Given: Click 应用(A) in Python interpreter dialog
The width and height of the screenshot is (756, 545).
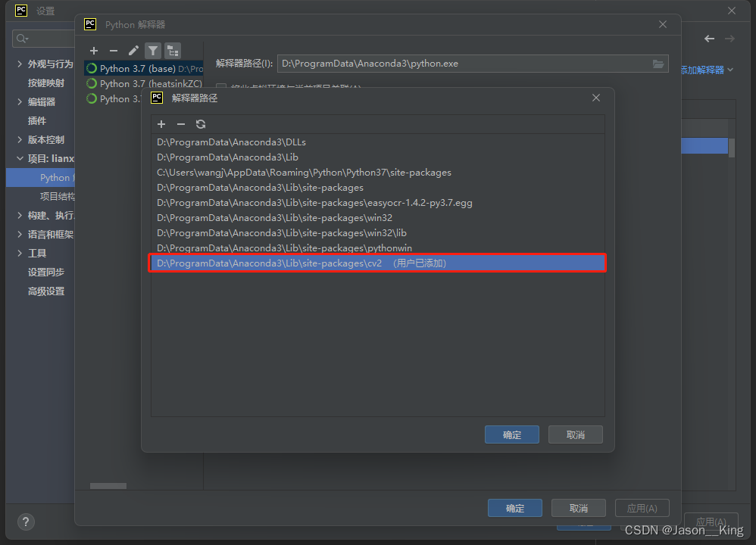Looking at the screenshot, I should (x=642, y=508).
